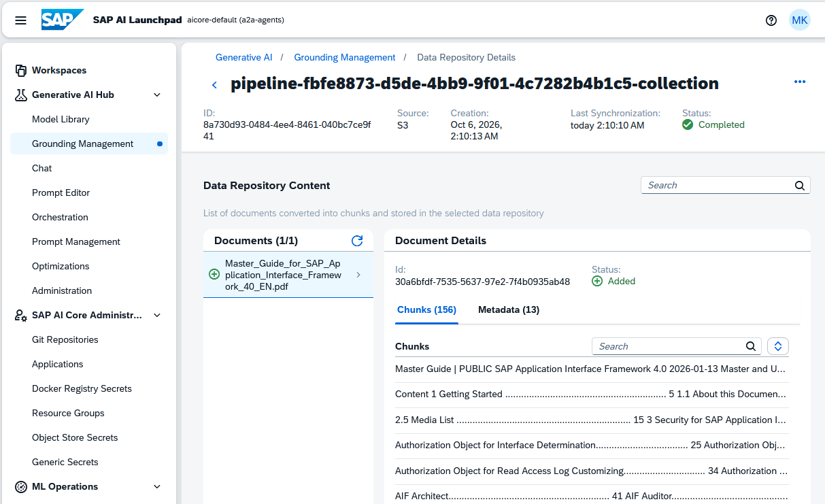825x504 pixels.
Task: Select the chunk 'Content 1 Getting Started'
Action: [592, 394]
